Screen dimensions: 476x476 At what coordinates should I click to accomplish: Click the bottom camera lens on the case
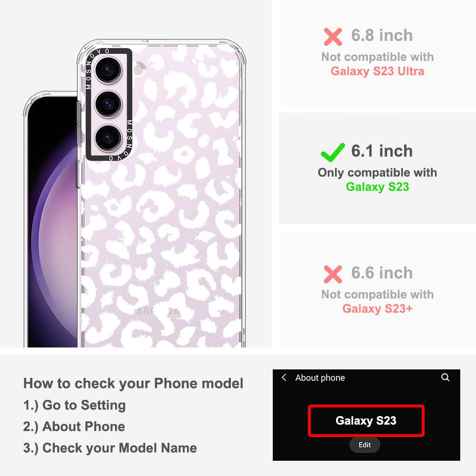[109, 138]
